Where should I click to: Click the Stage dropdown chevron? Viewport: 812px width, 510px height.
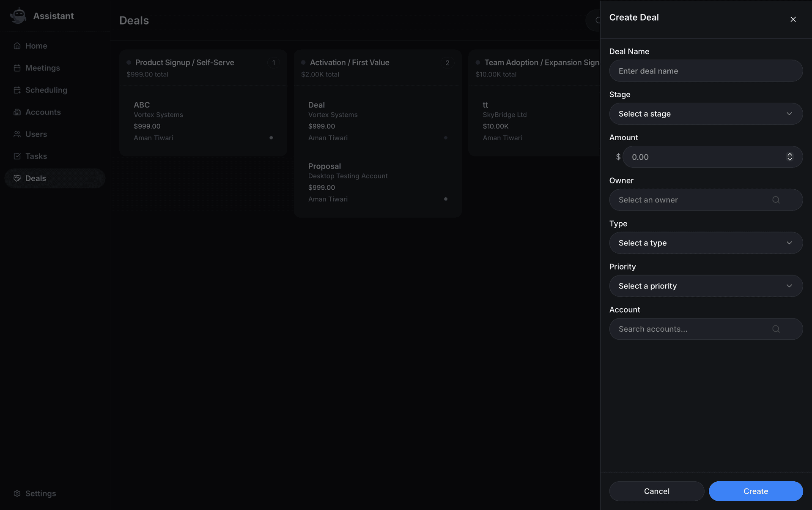(789, 114)
